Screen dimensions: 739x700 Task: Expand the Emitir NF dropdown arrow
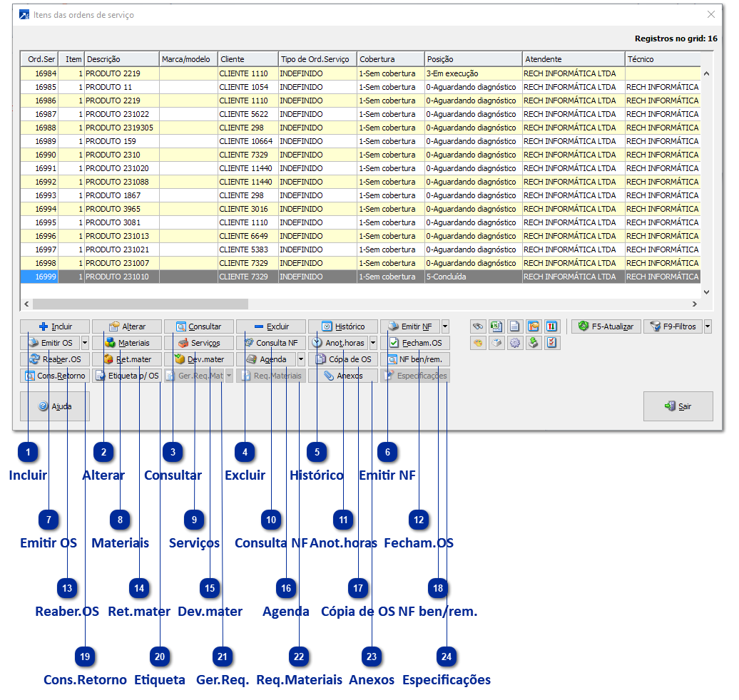(x=445, y=326)
